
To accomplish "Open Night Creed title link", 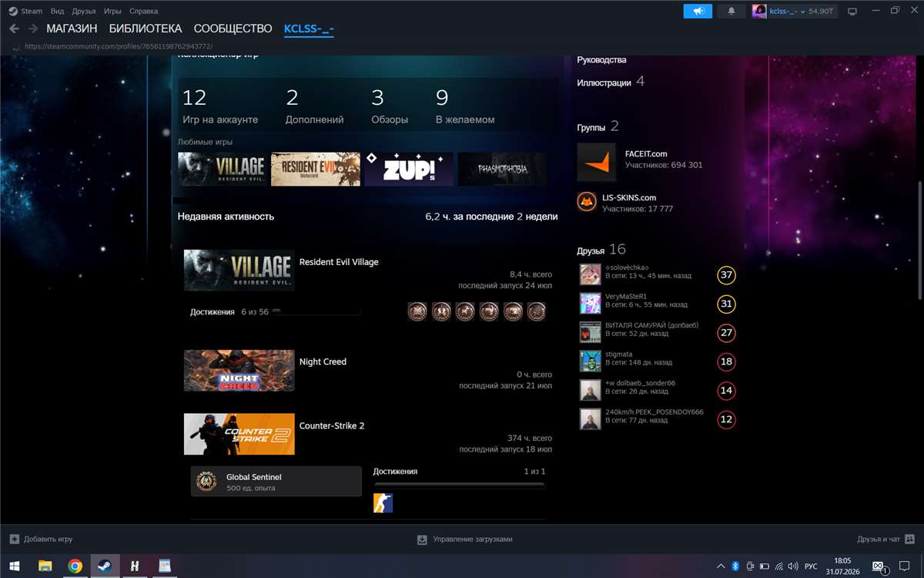I will (x=323, y=361).
